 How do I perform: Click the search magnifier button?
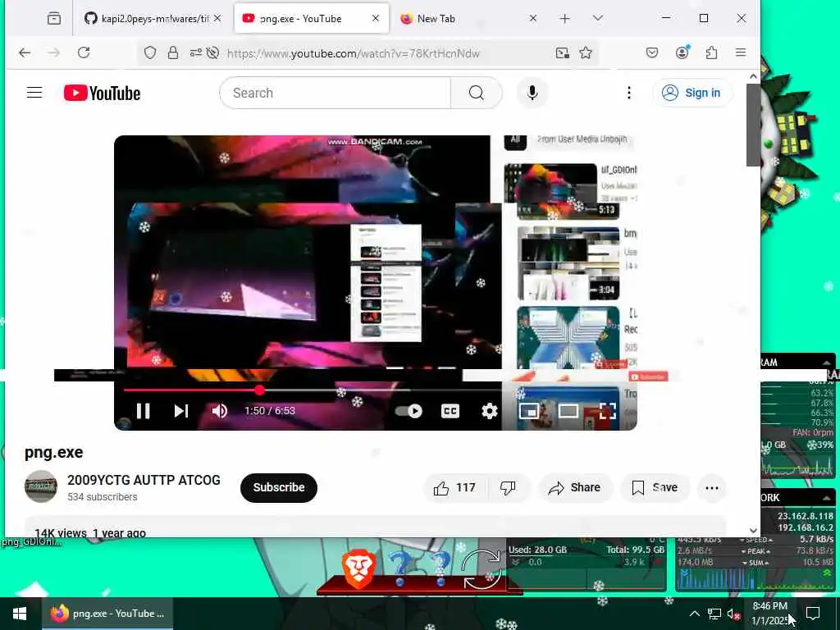477,93
